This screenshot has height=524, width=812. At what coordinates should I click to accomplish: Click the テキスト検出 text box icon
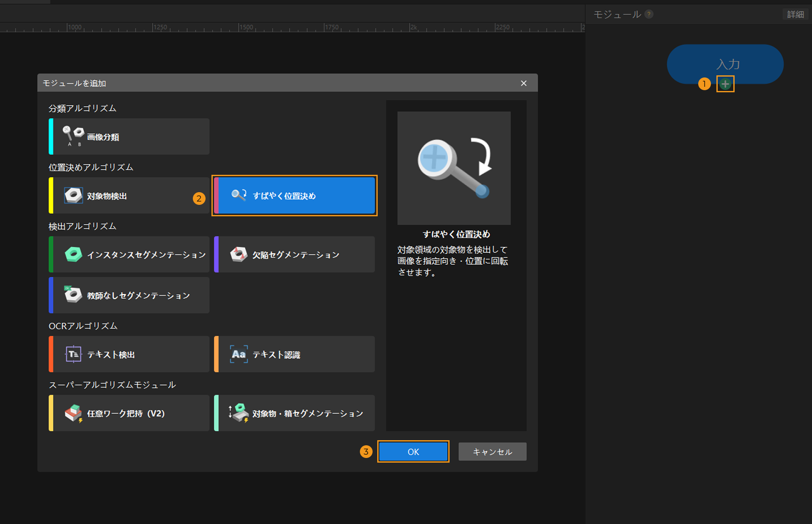click(73, 354)
